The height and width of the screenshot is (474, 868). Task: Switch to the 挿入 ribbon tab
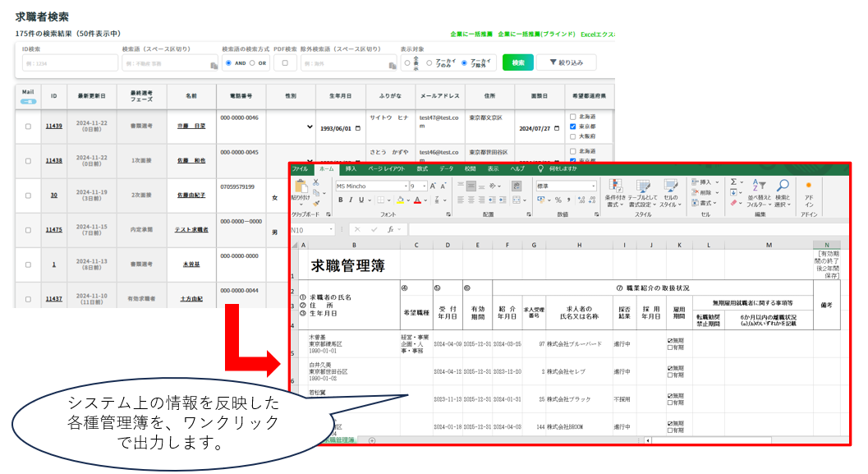[x=351, y=168]
